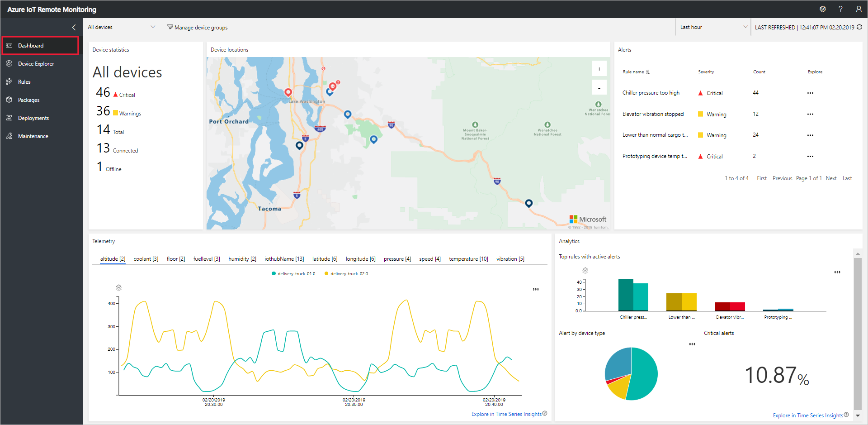Select the floor [2] telemetry tab
The width and height of the screenshot is (868, 425).
click(x=176, y=259)
